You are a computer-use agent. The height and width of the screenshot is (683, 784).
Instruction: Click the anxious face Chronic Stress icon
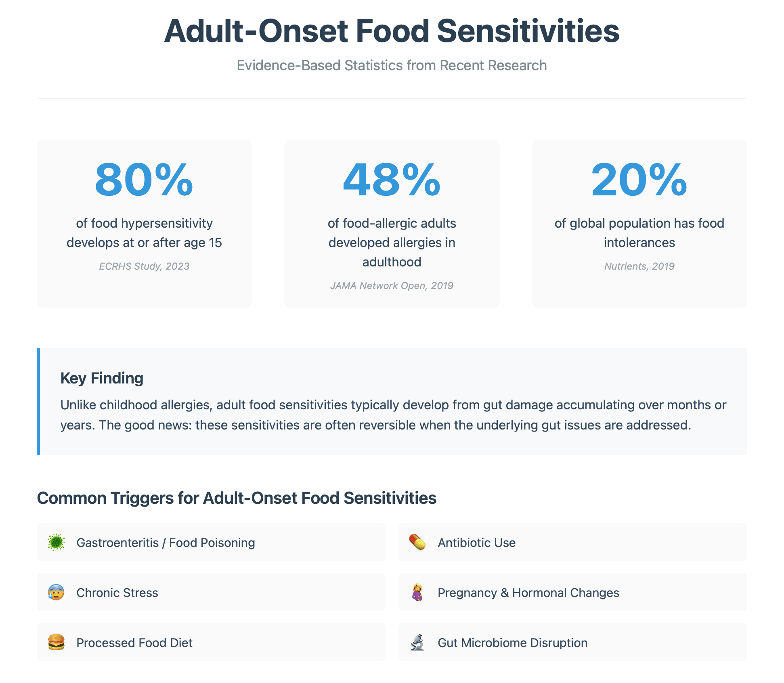click(56, 592)
